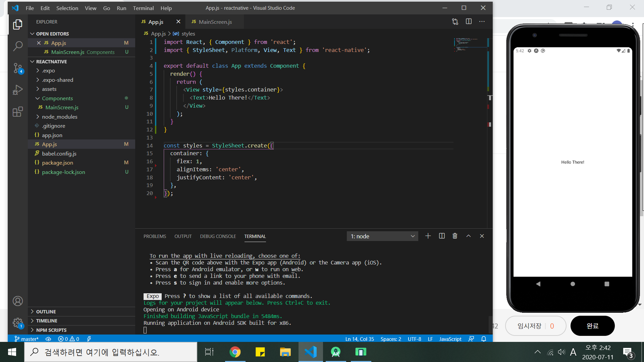The height and width of the screenshot is (362, 644).
Task: Toggle the notifications bell in status bar
Action: [484, 339]
